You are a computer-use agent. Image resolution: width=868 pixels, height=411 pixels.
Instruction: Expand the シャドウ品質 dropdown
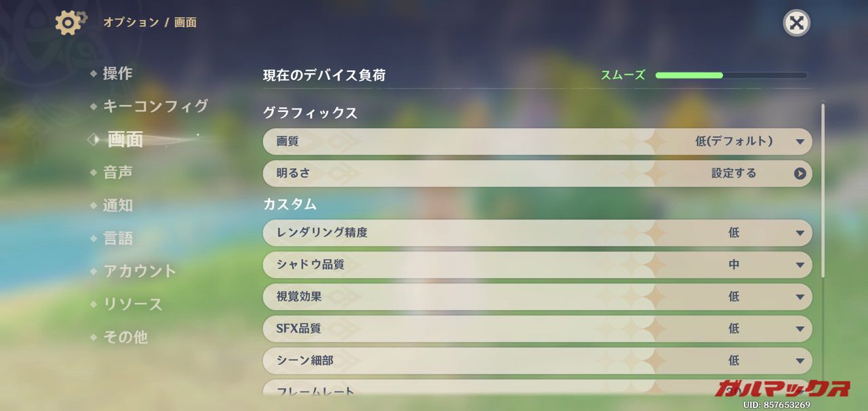pos(800,265)
